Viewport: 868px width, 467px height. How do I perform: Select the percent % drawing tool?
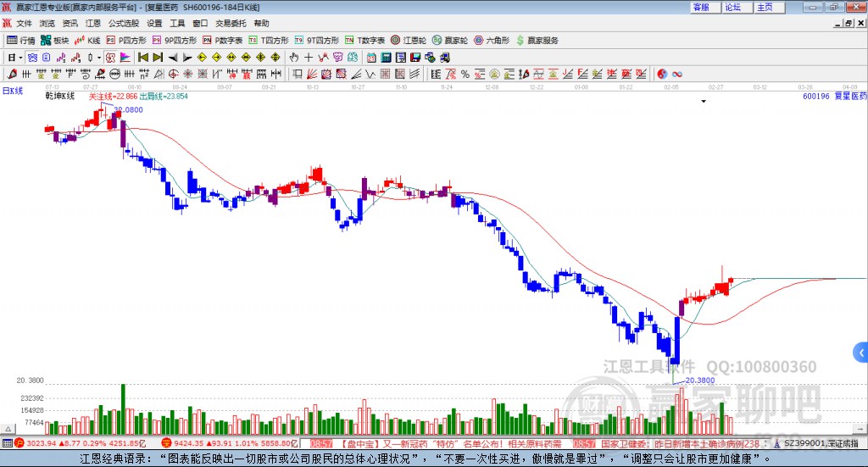(x=465, y=74)
